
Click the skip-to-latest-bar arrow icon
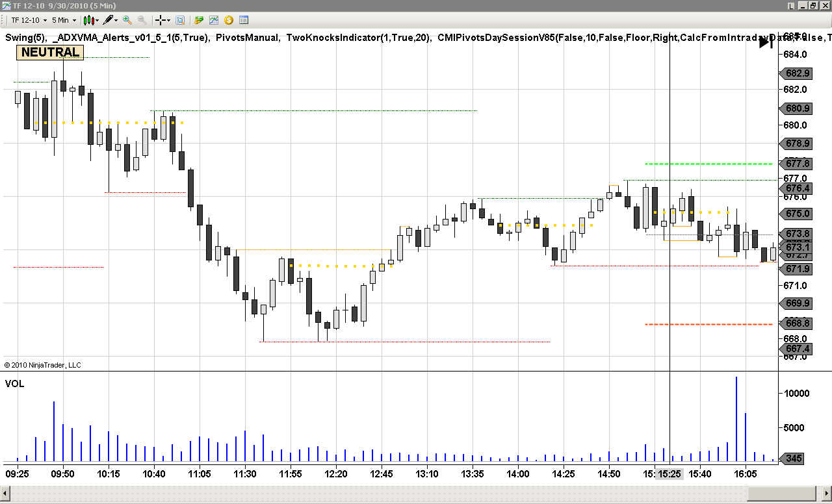[x=766, y=43]
